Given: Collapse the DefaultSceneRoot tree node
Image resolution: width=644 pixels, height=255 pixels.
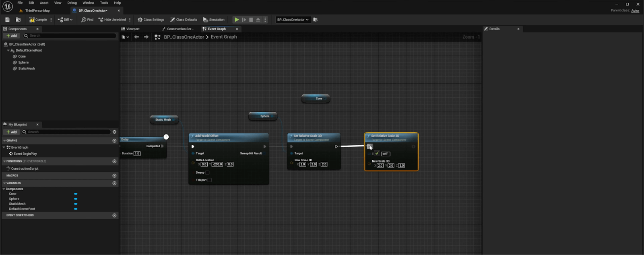Looking at the screenshot, I should click(x=8, y=51).
